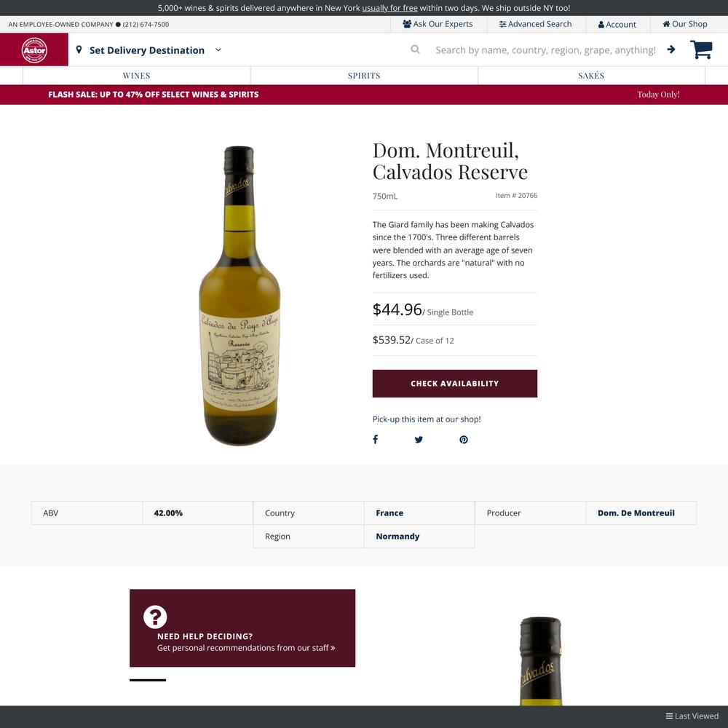The width and height of the screenshot is (728, 728).
Task: Select the ABV value 42.00%
Action: (168, 513)
